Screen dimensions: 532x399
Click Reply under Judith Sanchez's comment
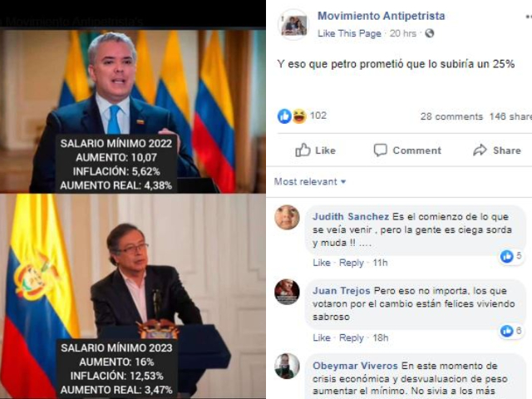[x=351, y=263]
